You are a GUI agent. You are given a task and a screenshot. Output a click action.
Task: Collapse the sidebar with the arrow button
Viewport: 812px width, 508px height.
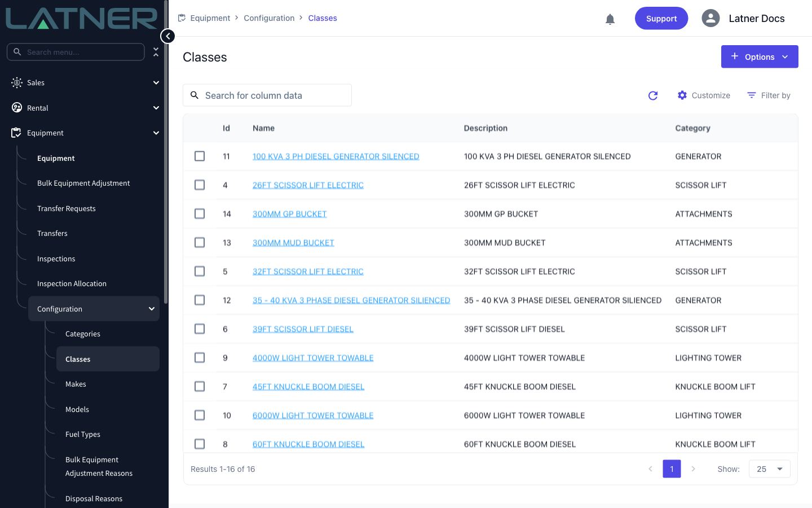click(x=167, y=36)
